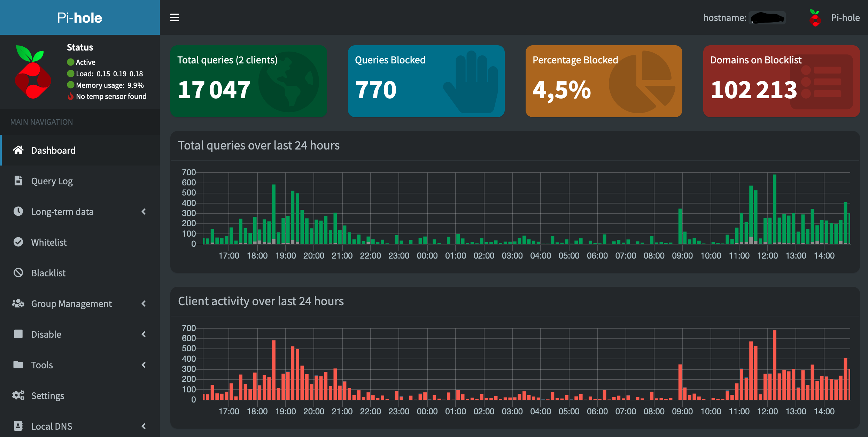Click the Tools folder icon
The height and width of the screenshot is (437, 868).
click(18, 365)
